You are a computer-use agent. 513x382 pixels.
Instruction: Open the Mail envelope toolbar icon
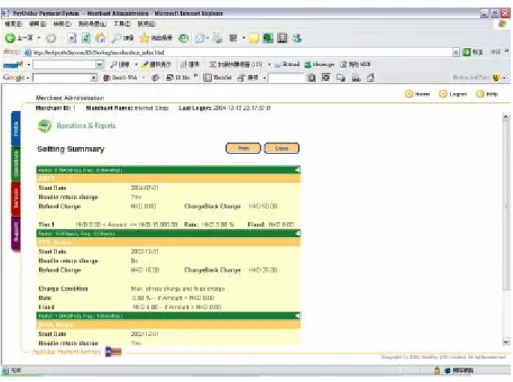pyautogui.click(x=200, y=38)
